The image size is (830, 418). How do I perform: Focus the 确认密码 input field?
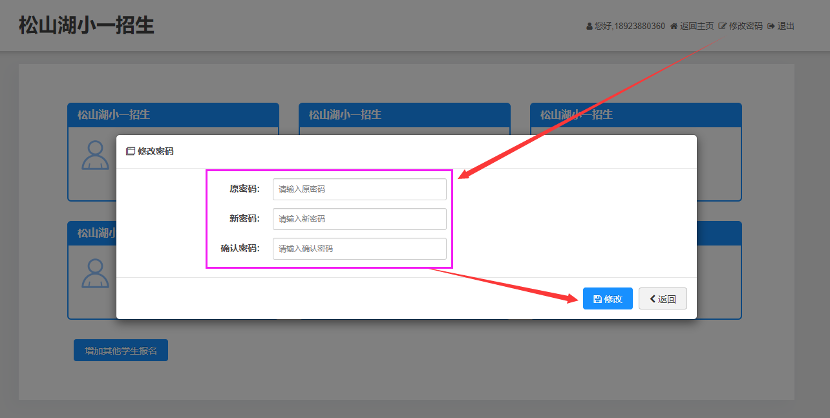(x=359, y=249)
